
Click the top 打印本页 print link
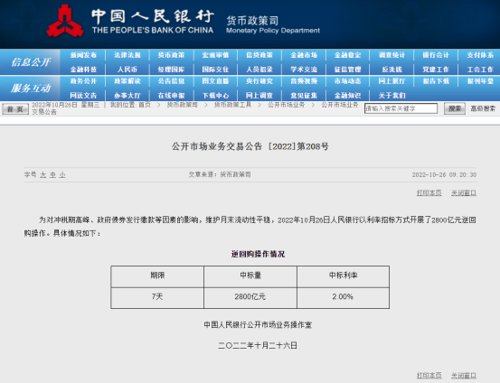click(x=429, y=193)
